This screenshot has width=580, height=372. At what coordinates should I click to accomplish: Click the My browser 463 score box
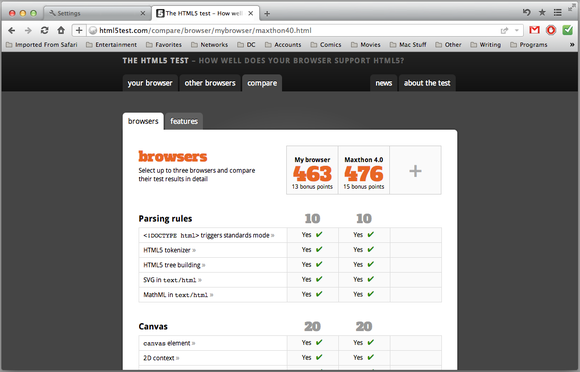click(x=312, y=170)
